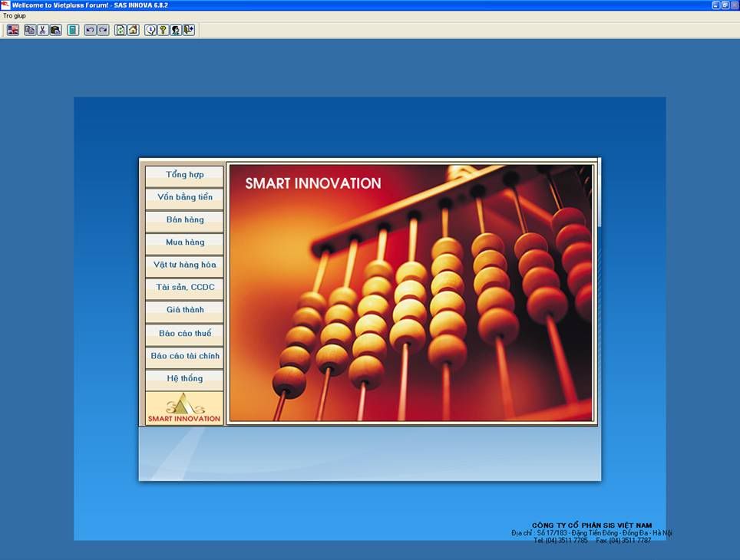Open the info speech bubble icon

click(x=150, y=30)
